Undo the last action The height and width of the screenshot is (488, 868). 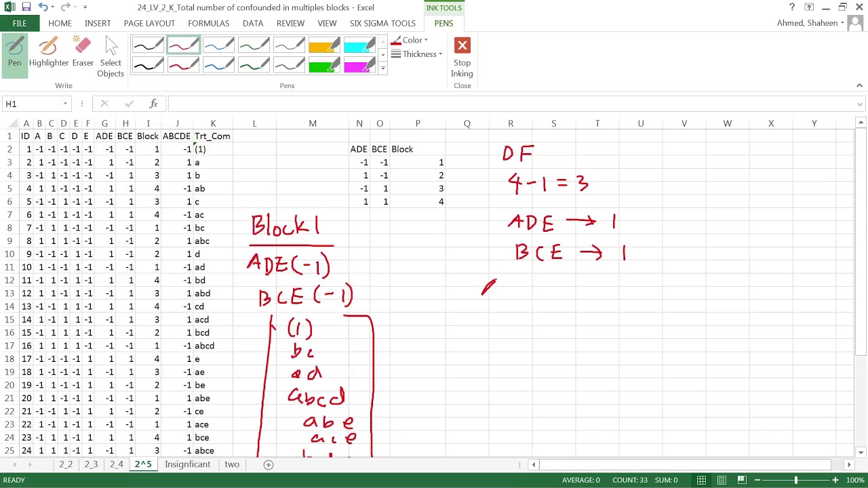(x=43, y=7)
